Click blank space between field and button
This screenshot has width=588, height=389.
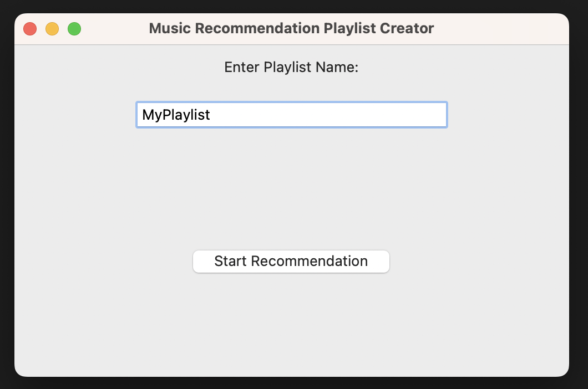click(x=291, y=188)
